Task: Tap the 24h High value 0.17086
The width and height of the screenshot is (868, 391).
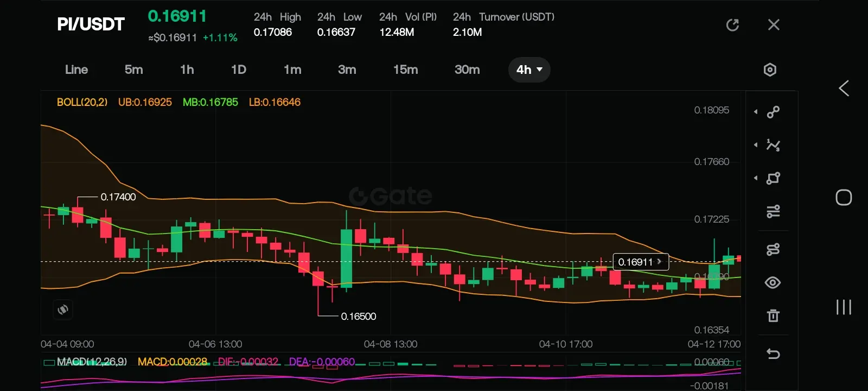Action: click(273, 32)
